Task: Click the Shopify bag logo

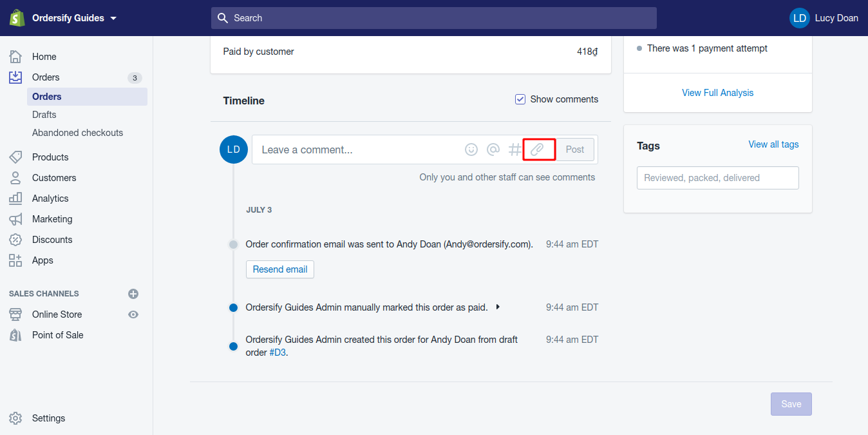Action: pos(17,18)
